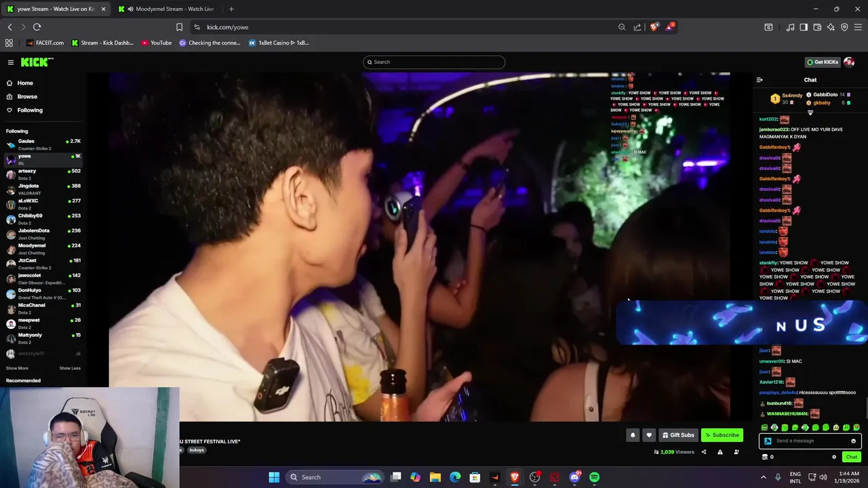Open chat settings gear icon

tap(834, 457)
